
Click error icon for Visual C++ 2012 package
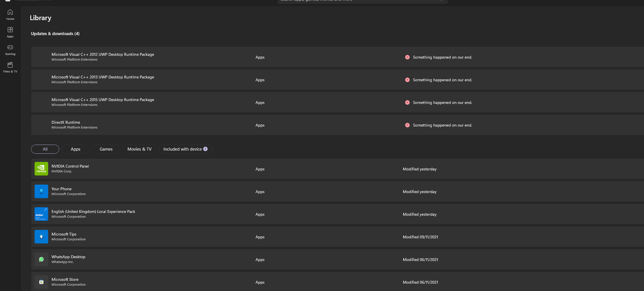coord(407,57)
